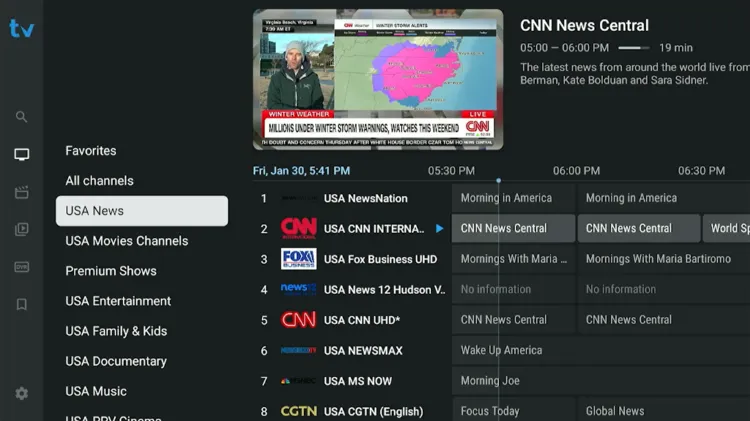Select current Mornings With Maria program
Image resolution: width=750 pixels, height=421 pixels.
[x=513, y=259]
